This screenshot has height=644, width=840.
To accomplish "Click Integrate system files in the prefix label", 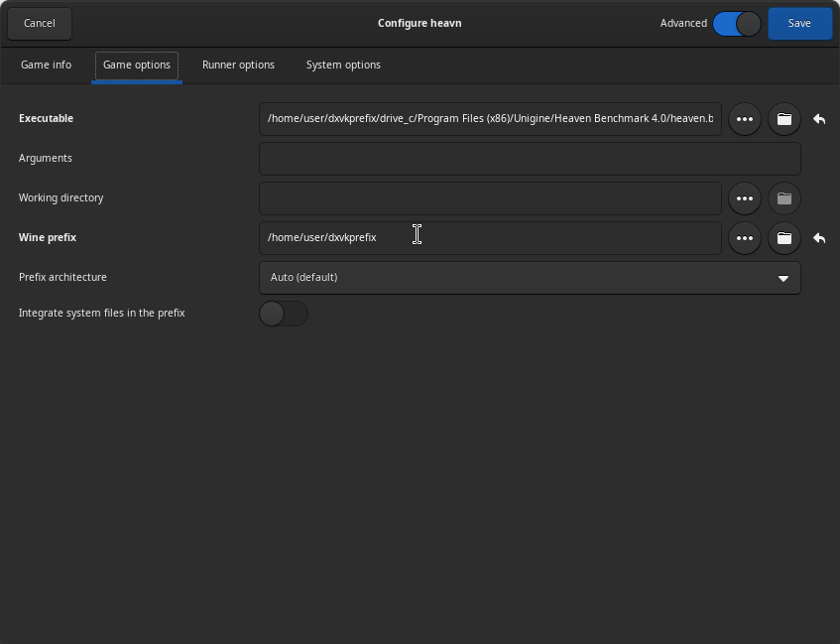I will tap(102, 314).
